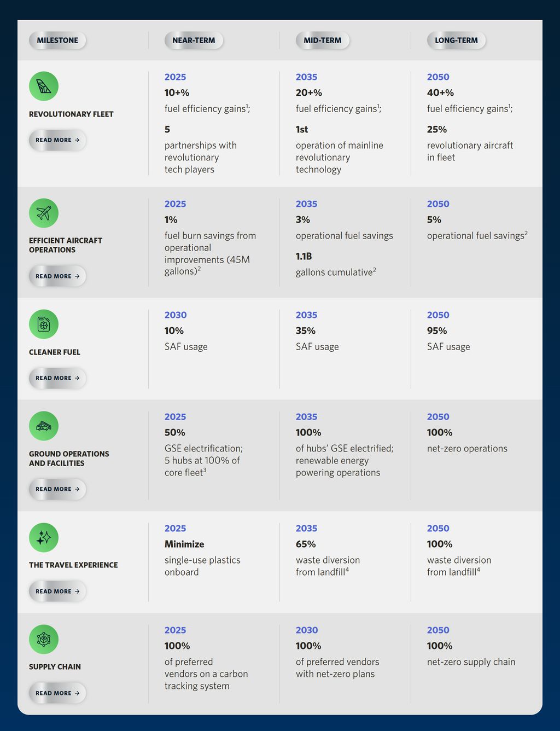
Task: Open Read More under Efficient Aircraft Operations
Action: [x=57, y=276]
